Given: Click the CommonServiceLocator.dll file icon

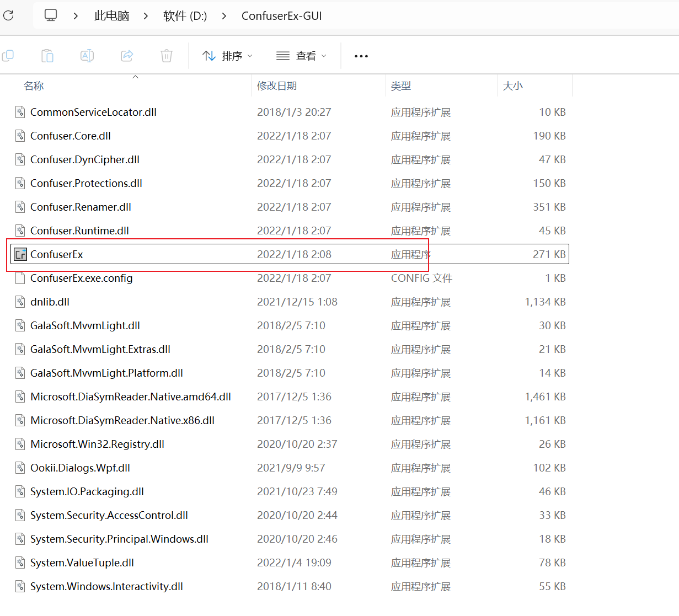Looking at the screenshot, I should pyautogui.click(x=20, y=112).
